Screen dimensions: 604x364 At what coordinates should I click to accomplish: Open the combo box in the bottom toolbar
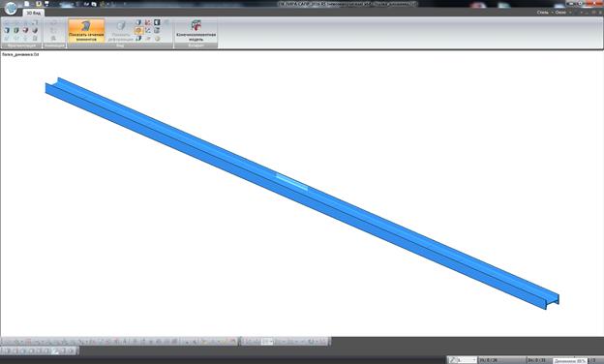[x=267, y=342]
